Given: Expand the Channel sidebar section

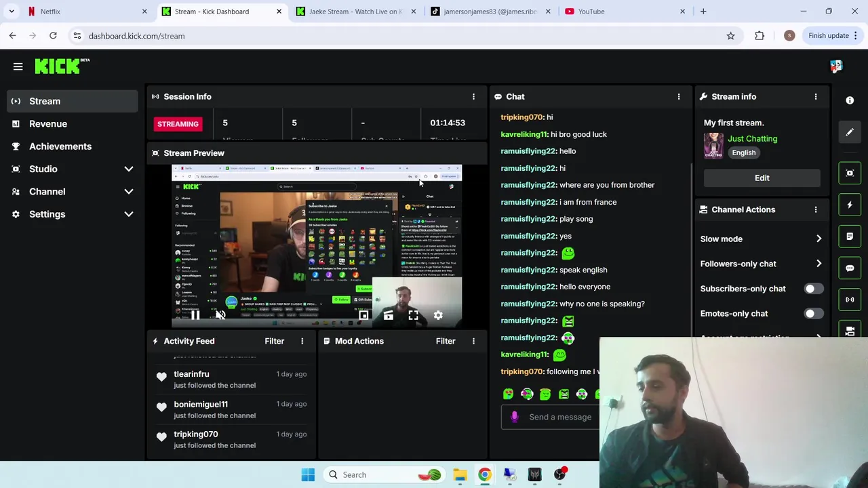Looking at the screenshot, I should coord(129,192).
